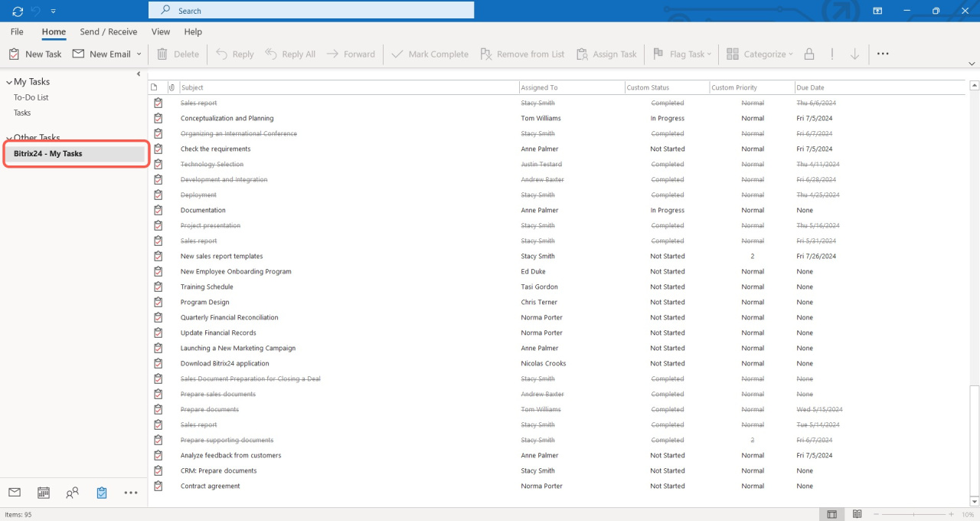Toggle completion icon for Documentation task
980x521 pixels.
click(158, 210)
